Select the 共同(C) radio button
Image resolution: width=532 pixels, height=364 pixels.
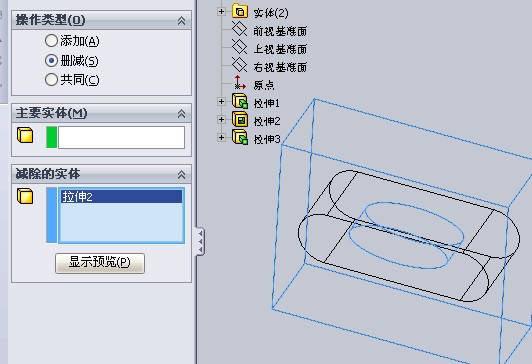click(51, 80)
